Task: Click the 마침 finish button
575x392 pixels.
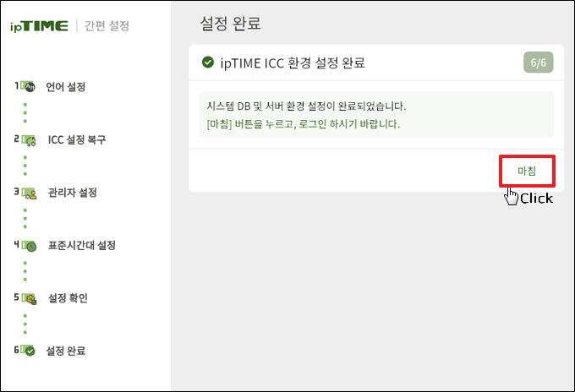Action: coord(526,170)
